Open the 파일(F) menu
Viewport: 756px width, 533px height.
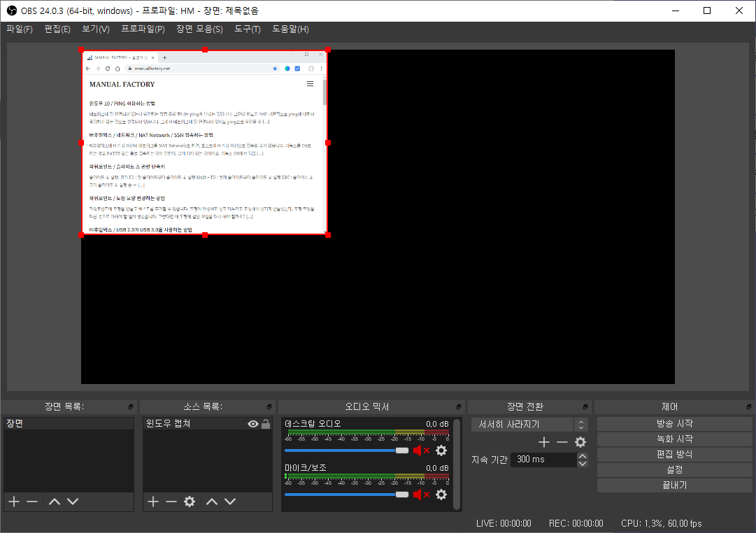[x=20, y=29]
